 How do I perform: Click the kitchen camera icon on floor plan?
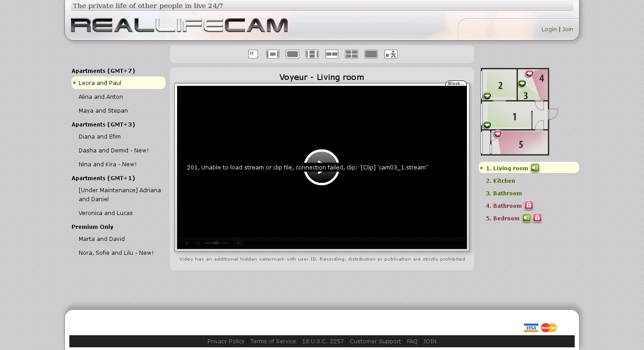click(x=487, y=96)
